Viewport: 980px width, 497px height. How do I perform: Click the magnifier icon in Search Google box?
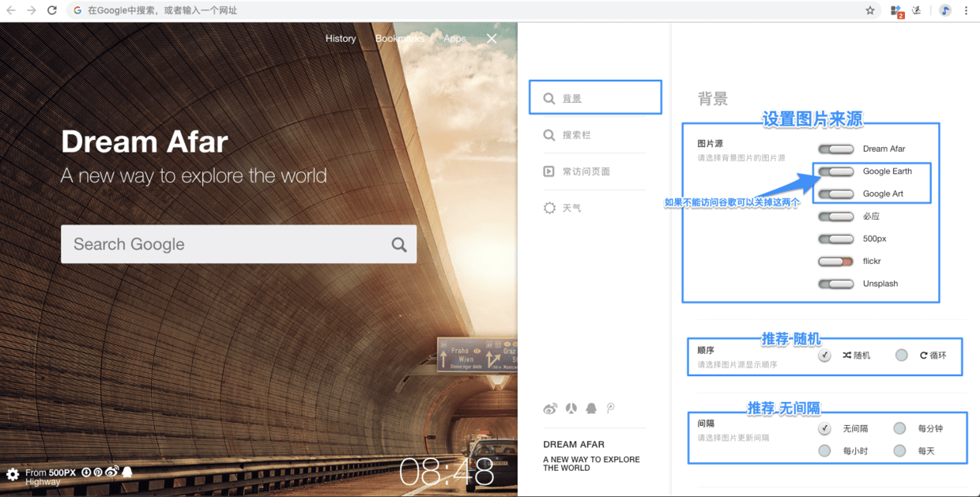[x=399, y=245]
